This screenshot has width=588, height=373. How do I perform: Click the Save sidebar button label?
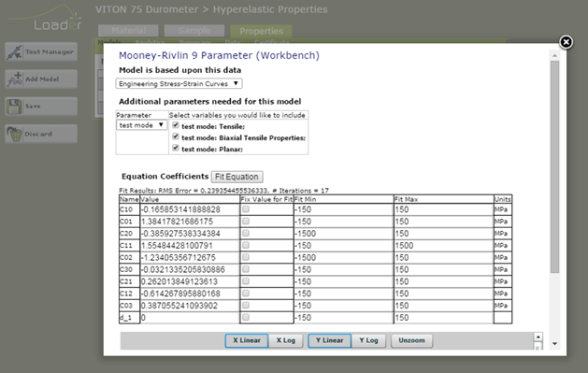[x=33, y=106]
